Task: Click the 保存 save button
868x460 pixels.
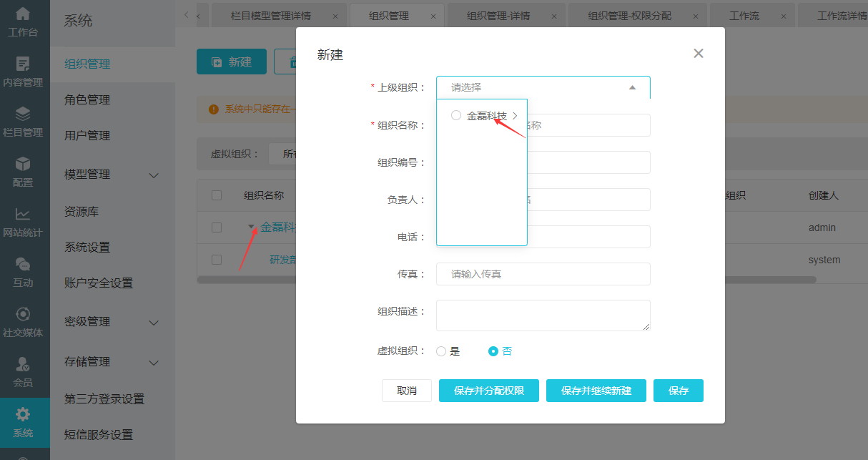Action: [x=679, y=391]
